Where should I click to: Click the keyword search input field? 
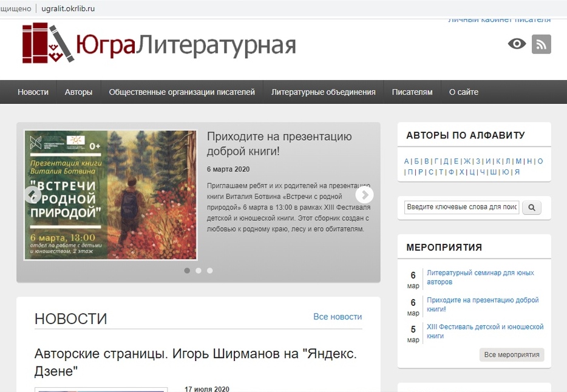(462, 207)
